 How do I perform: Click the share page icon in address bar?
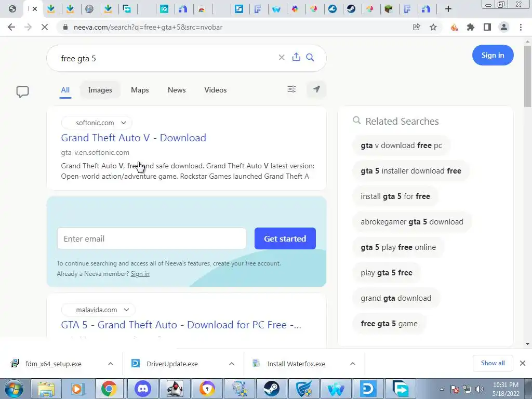pyautogui.click(x=416, y=27)
